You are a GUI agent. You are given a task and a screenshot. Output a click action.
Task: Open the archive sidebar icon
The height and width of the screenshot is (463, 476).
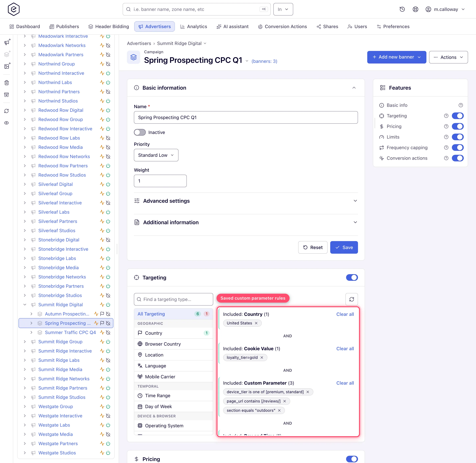coord(7,95)
